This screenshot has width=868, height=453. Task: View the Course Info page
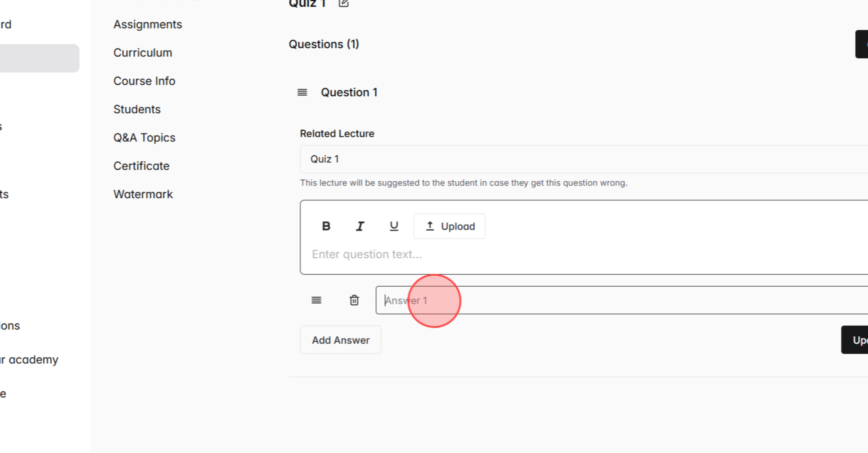(x=144, y=81)
